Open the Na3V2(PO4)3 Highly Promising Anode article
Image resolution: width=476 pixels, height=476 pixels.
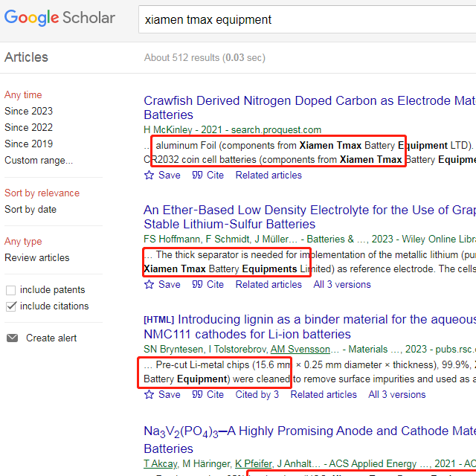(309, 440)
